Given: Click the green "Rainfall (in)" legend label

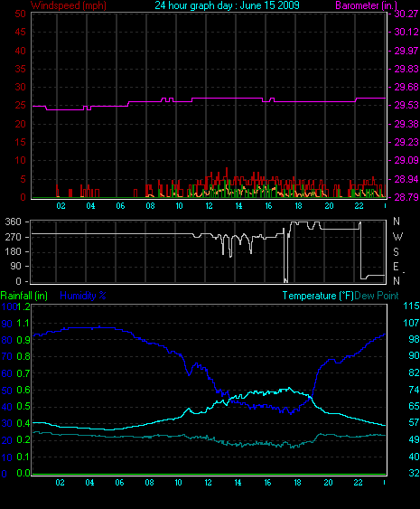Looking at the screenshot, I should pos(24,296).
